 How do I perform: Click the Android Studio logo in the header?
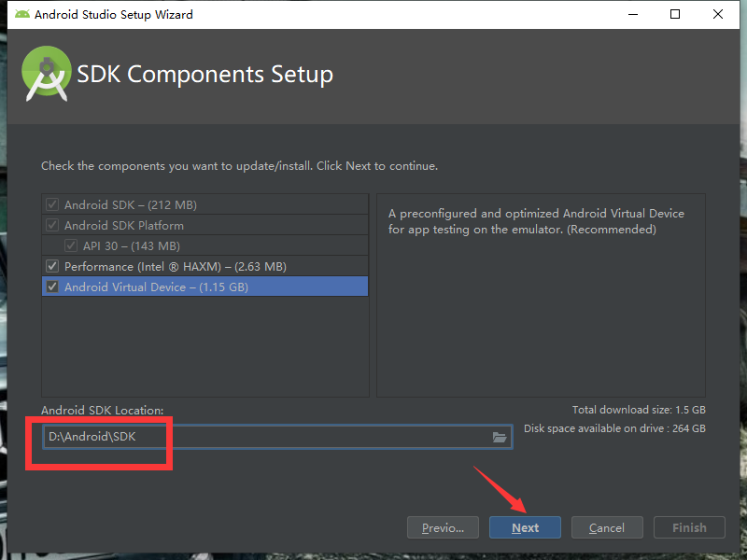45,74
